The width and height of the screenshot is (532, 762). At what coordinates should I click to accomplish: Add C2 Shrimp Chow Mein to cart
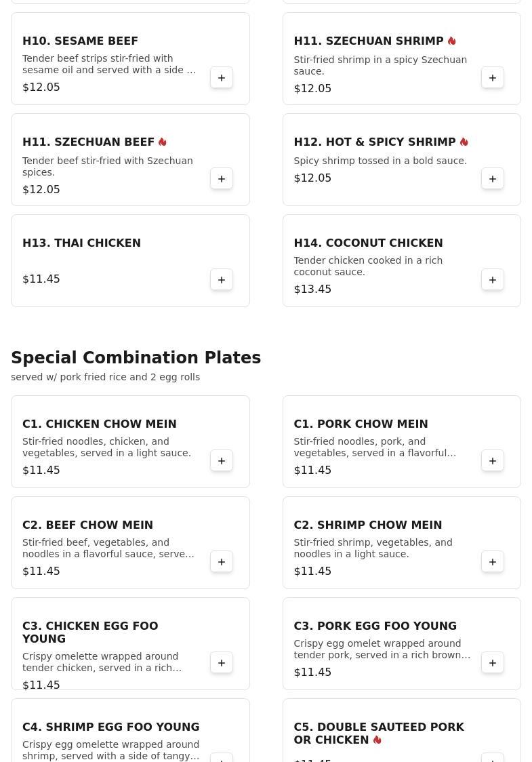[x=493, y=562]
